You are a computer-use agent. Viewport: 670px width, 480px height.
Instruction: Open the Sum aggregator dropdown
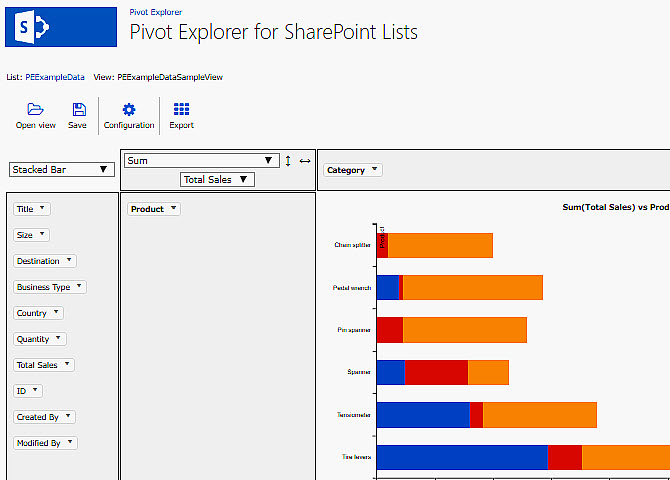click(202, 161)
